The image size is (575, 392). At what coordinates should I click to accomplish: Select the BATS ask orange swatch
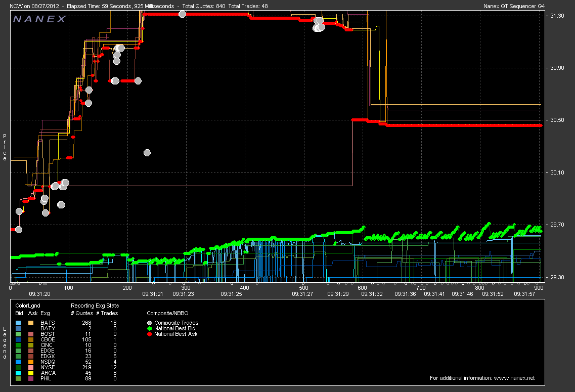[x=31, y=323]
